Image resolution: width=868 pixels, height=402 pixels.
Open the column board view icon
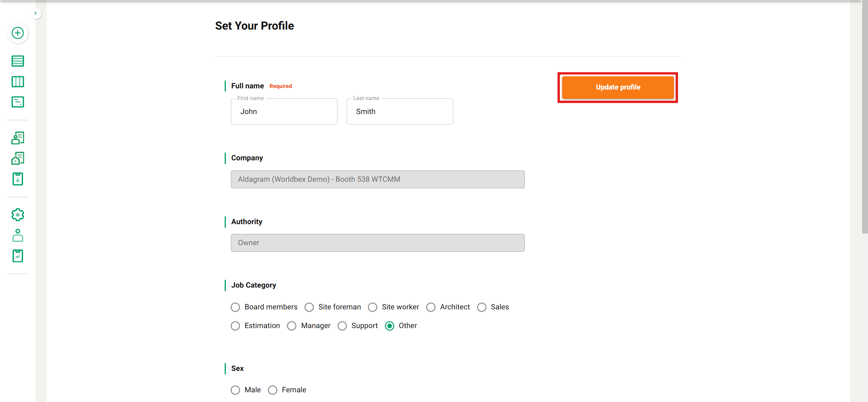click(17, 82)
